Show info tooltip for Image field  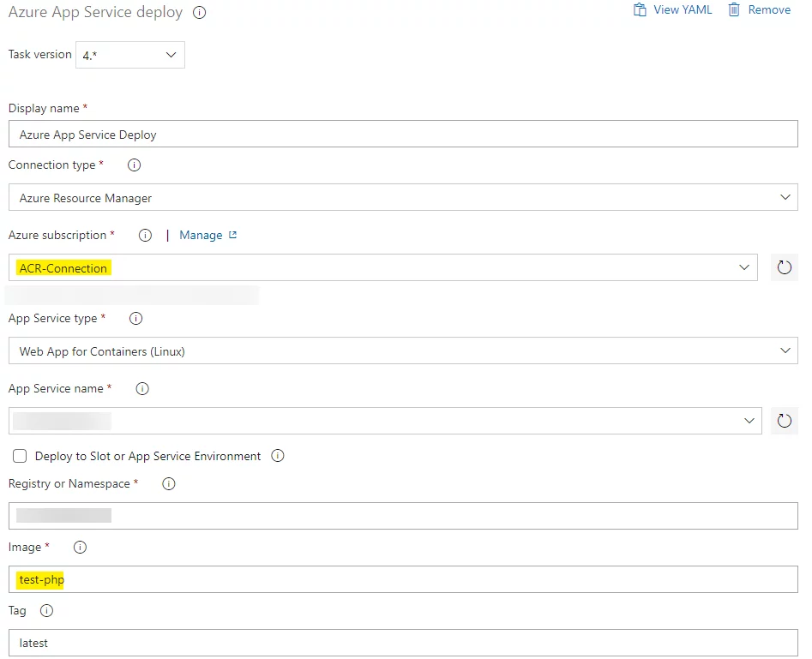pyautogui.click(x=80, y=548)
